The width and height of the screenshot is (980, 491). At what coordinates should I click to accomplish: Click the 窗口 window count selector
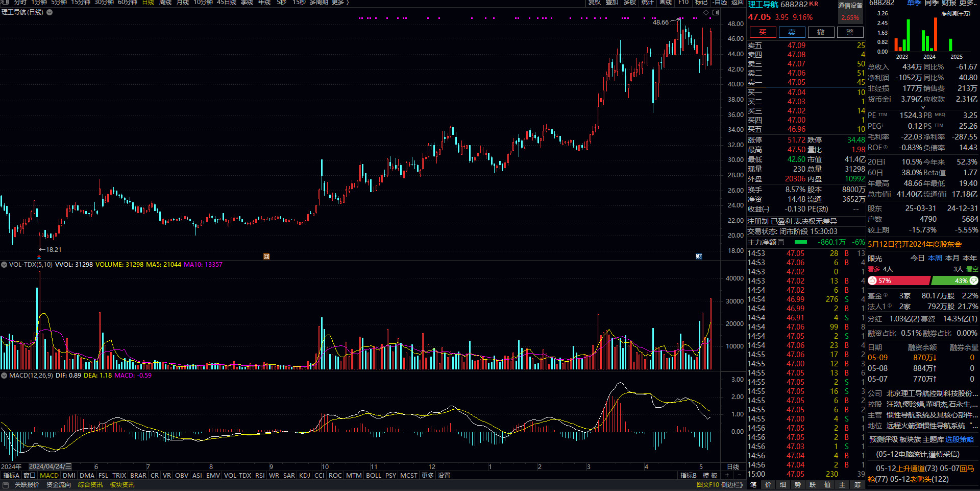tap(30, 475)
